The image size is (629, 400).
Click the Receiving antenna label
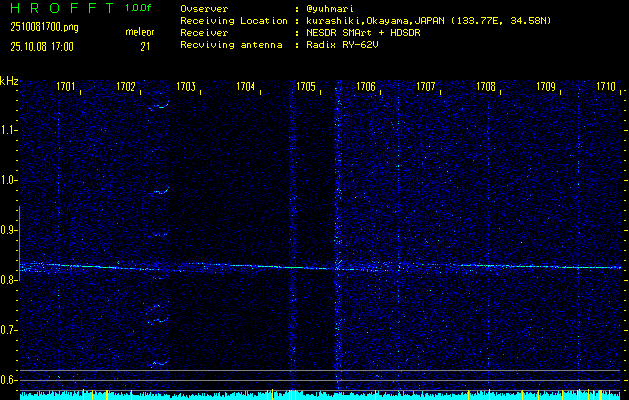(231, 45)
